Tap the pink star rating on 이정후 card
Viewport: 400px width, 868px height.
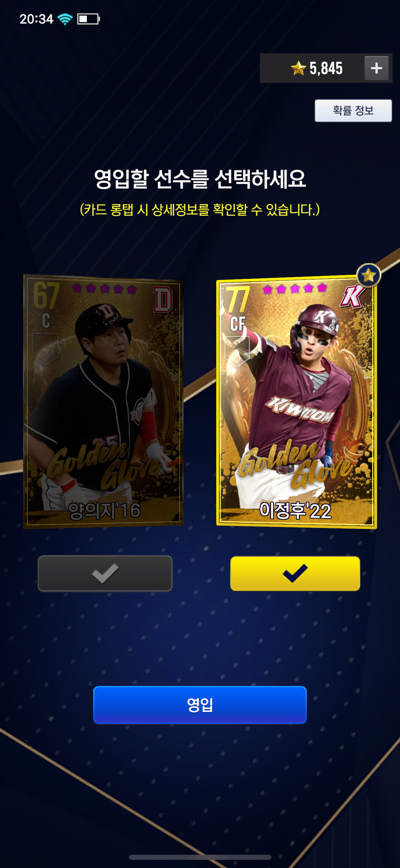point(294,289)
